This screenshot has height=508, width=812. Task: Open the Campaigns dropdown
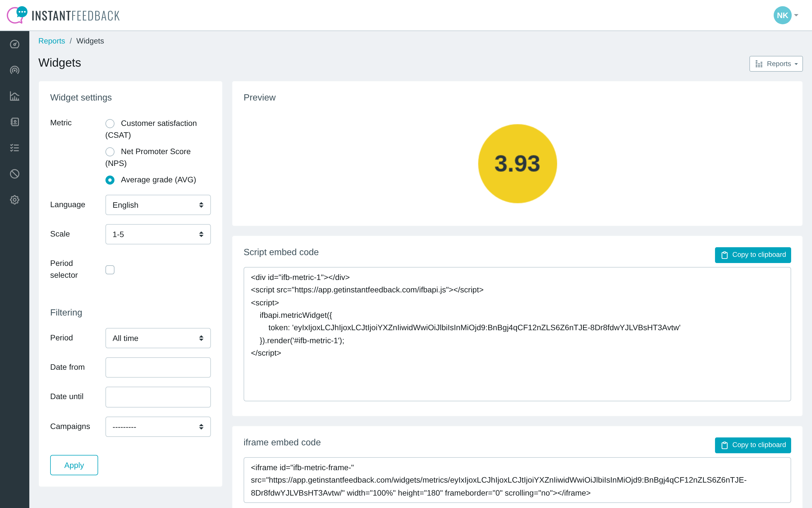pos(158,427)
